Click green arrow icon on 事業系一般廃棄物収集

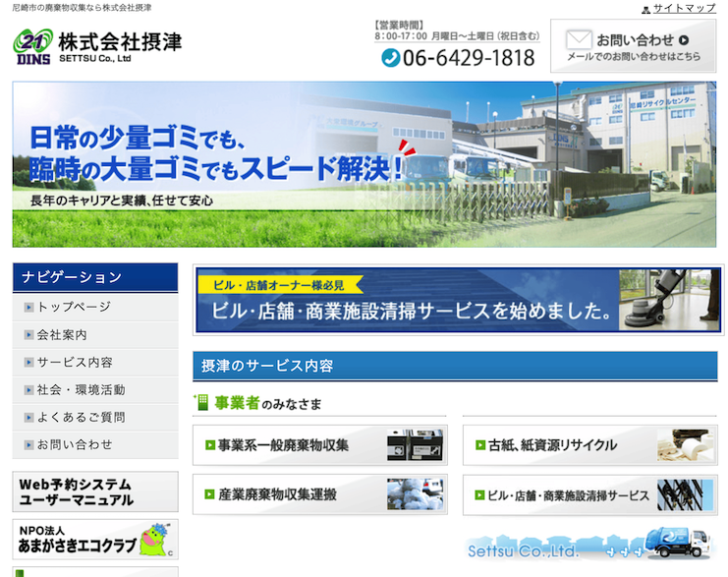click(x=210, y=445)
